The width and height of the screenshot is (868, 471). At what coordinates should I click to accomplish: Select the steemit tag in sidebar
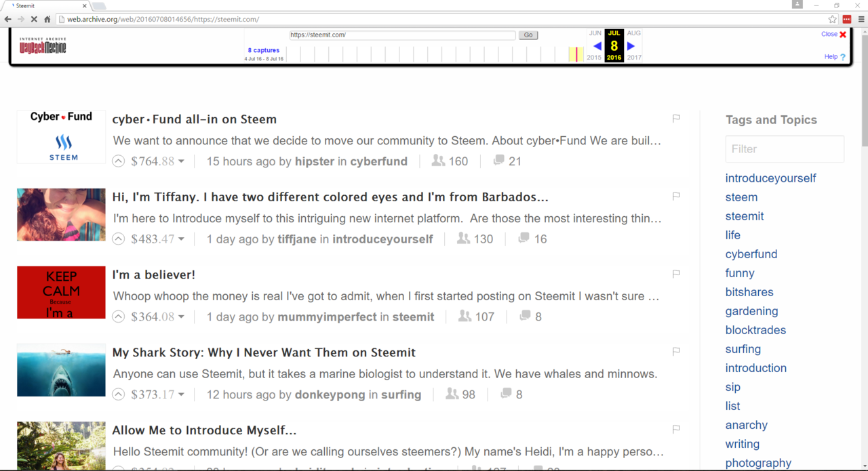(x=745, y=216)
